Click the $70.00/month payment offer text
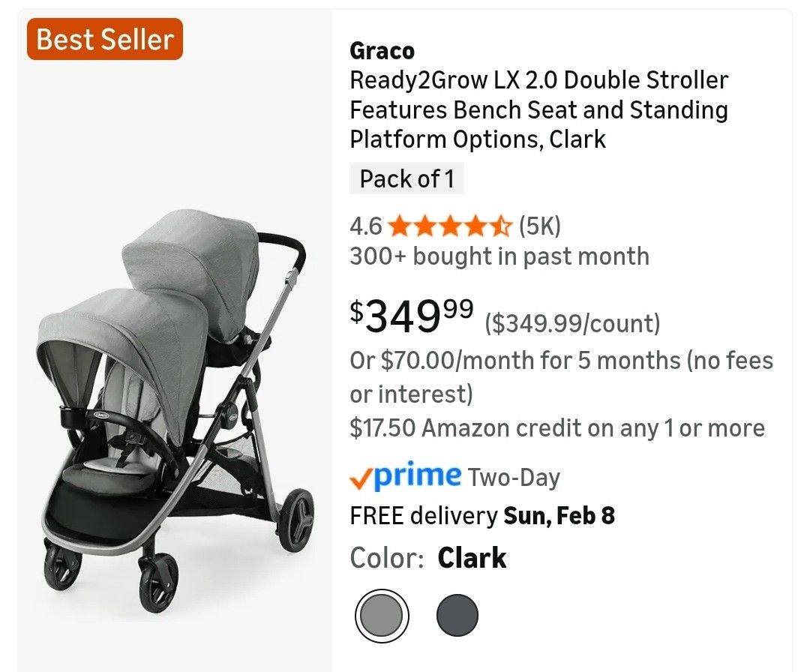This screenshot has height=672, width=810. (561, 376)
